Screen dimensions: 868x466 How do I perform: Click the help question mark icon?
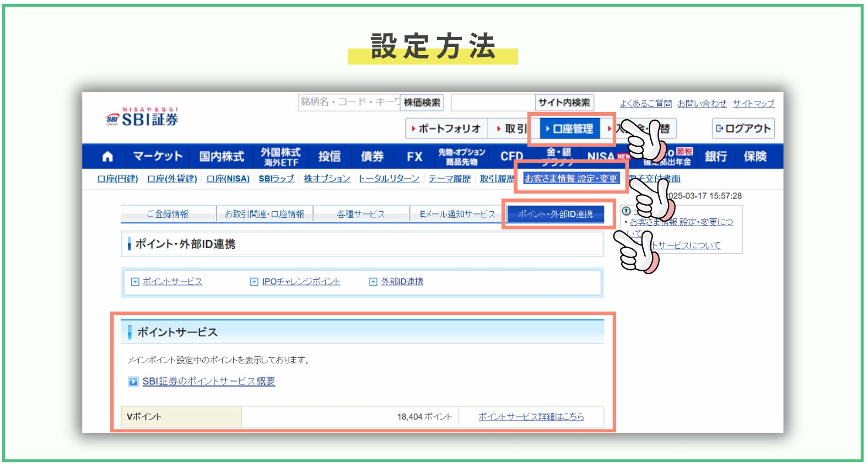click(x=626, y=211)
